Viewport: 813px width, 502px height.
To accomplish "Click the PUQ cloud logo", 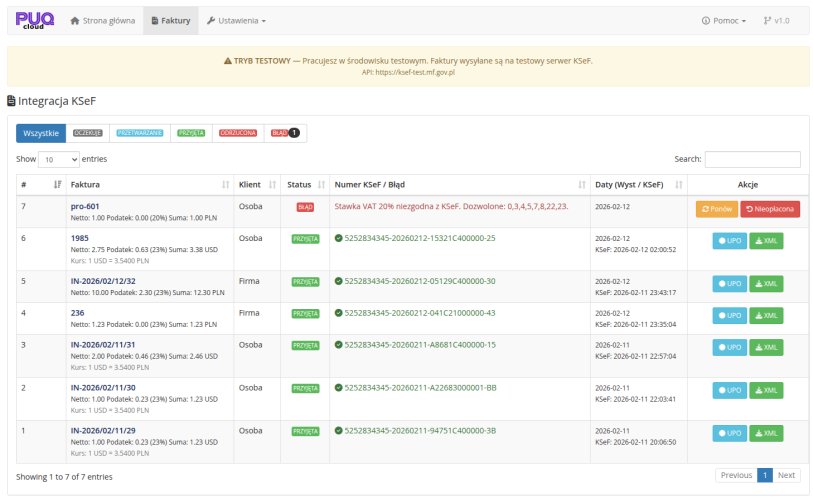I will (x=35, y=20).
